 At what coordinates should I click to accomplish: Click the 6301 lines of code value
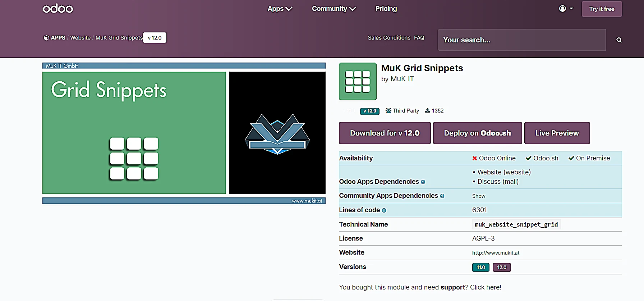click(479, 210)
